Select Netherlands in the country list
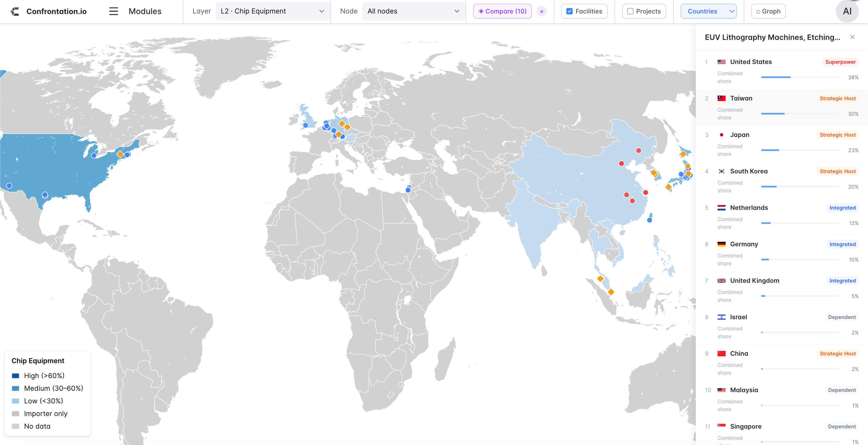The image size is (868, 445). click(782, 216)
